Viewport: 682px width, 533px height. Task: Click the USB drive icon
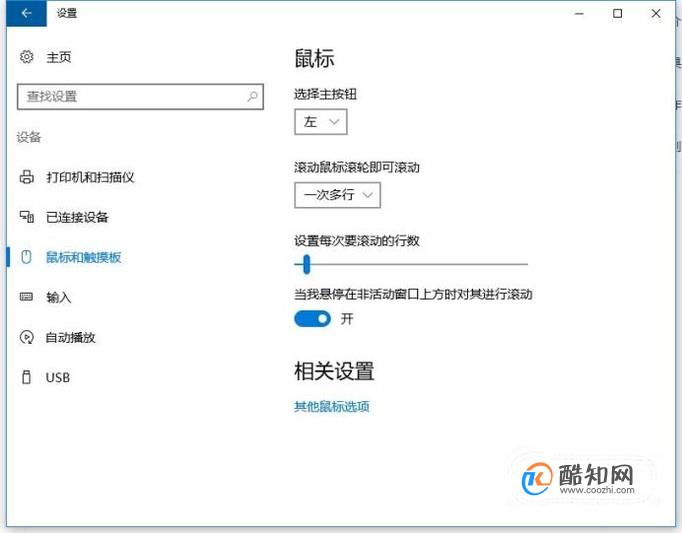pos(27,377)
